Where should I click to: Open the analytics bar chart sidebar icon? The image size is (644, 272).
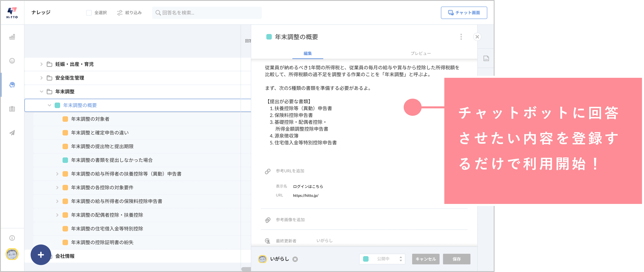pos(12,37)
